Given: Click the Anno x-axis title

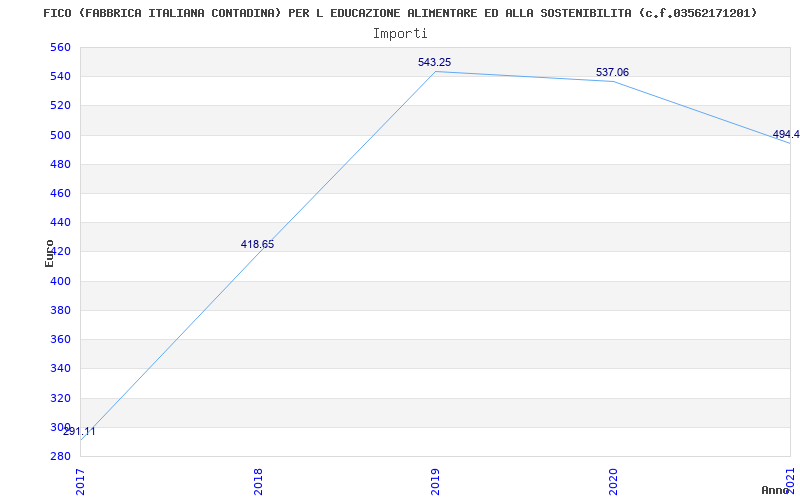Looking at the screenshot, I should click(x=775, y=490).
